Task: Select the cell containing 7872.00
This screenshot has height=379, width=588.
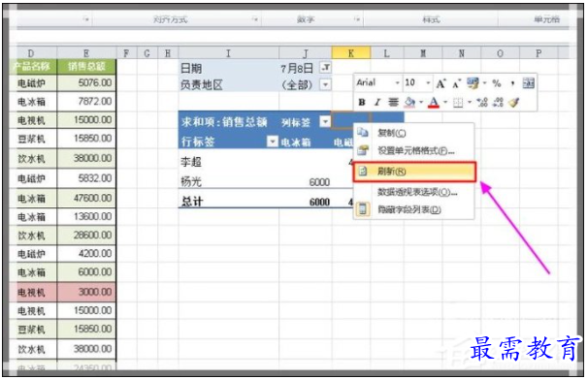Action: point(86,101)
